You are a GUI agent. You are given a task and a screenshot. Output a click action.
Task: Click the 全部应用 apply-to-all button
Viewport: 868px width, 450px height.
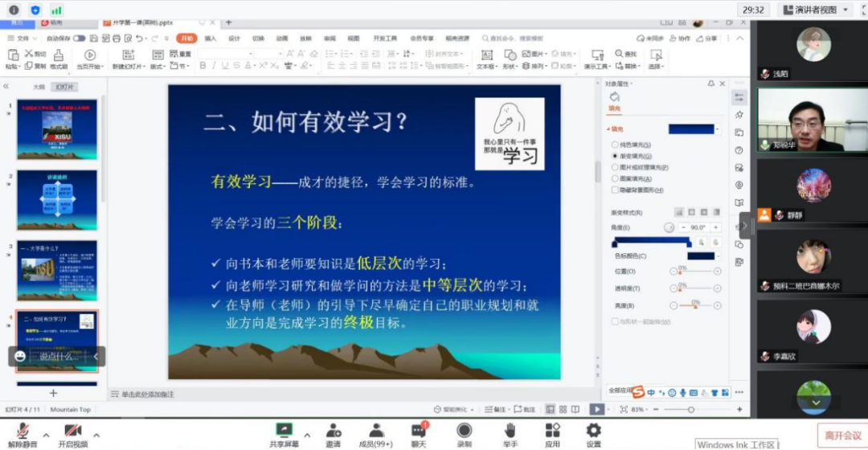[617, 391]
